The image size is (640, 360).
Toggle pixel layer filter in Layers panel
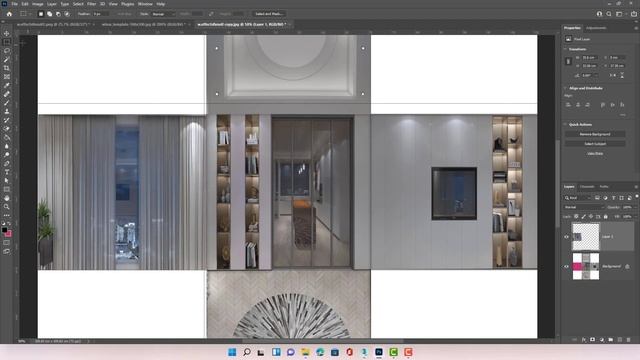tap(597, 198)
